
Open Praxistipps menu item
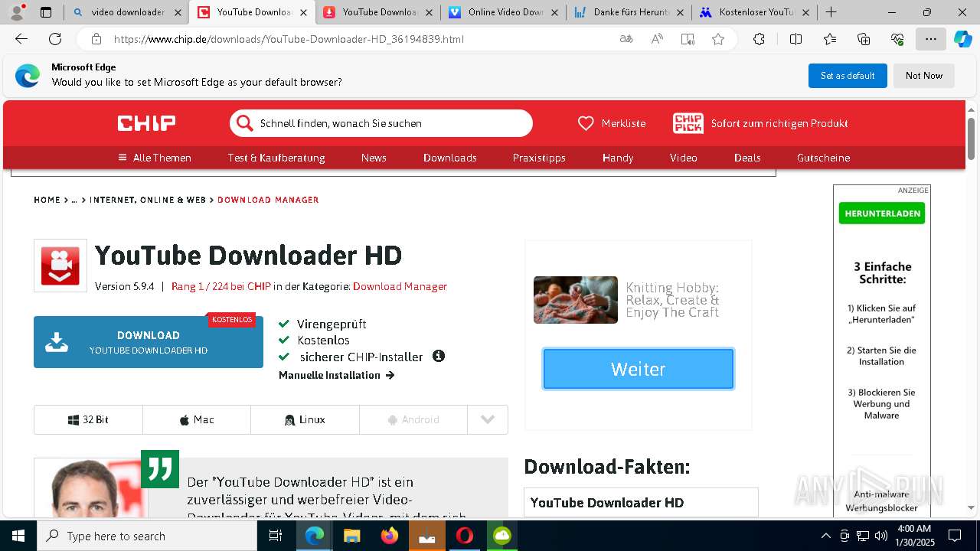[x=539, y=158]
